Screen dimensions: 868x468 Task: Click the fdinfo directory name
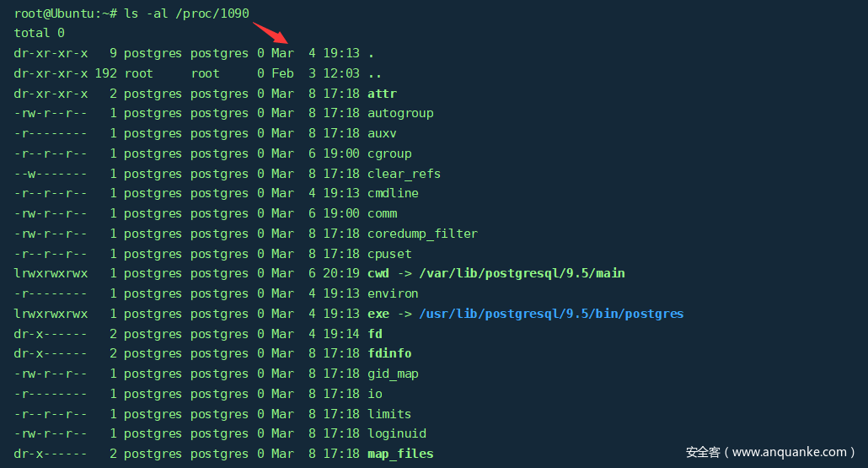tap(389, 353)
